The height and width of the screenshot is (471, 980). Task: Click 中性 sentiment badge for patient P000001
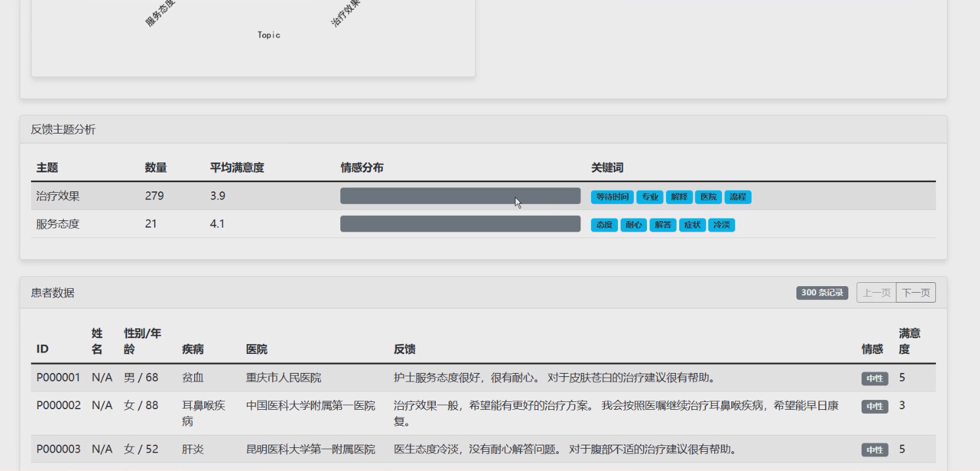coord(875,378)
